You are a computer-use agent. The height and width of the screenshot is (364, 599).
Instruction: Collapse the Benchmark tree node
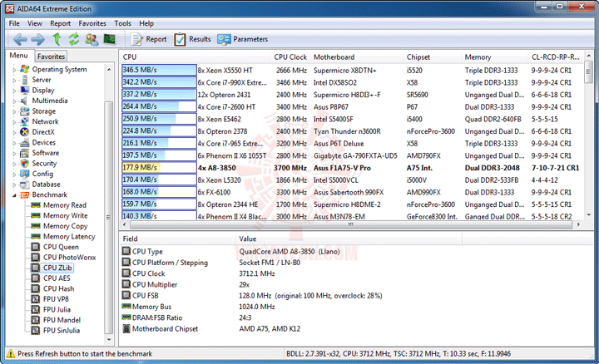(14, 195)
